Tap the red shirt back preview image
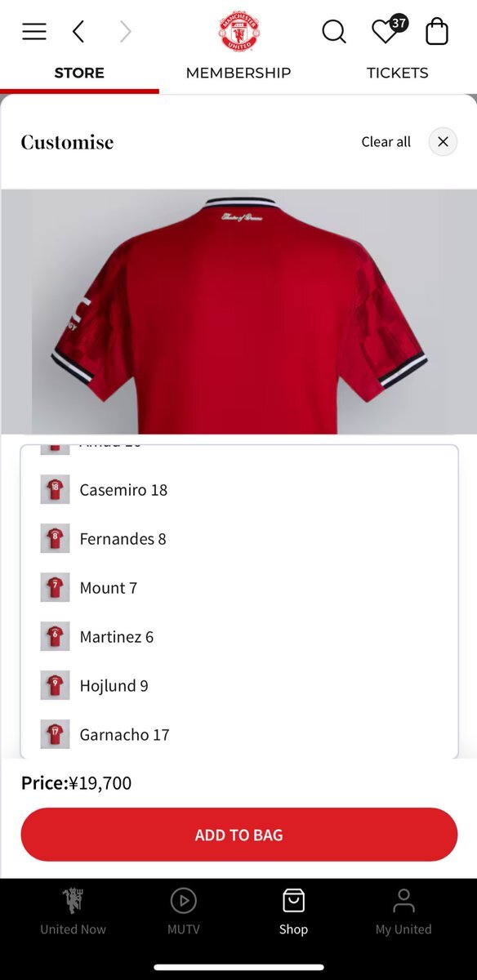The height and width of the screenshot is (980, 477). point(238,312)
